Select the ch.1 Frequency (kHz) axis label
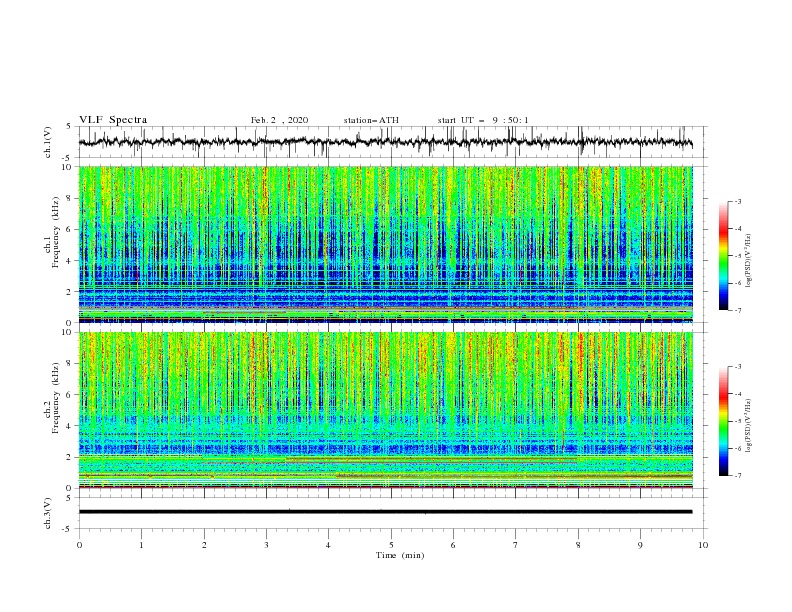 (52, 233)
